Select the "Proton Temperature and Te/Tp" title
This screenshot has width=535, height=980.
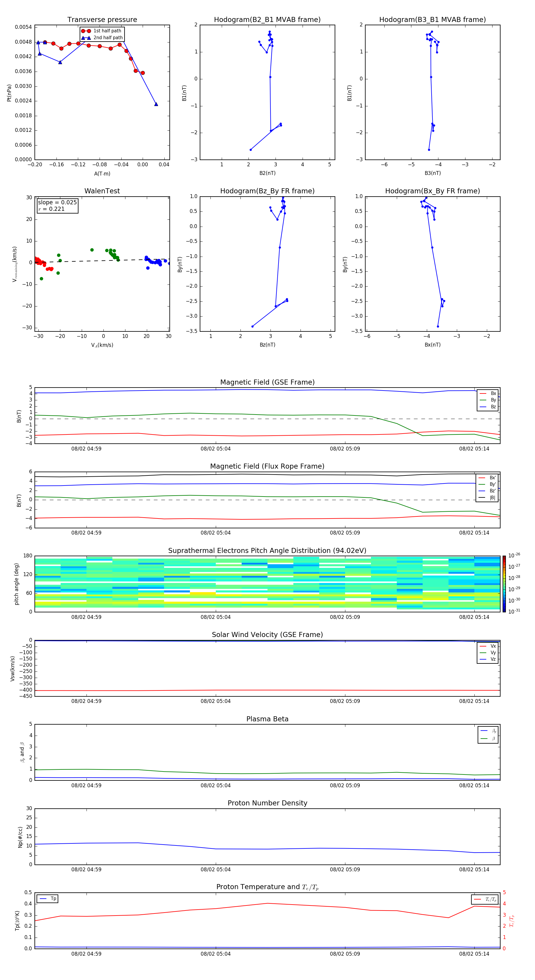pyautogui.click(x=267, y=887)
